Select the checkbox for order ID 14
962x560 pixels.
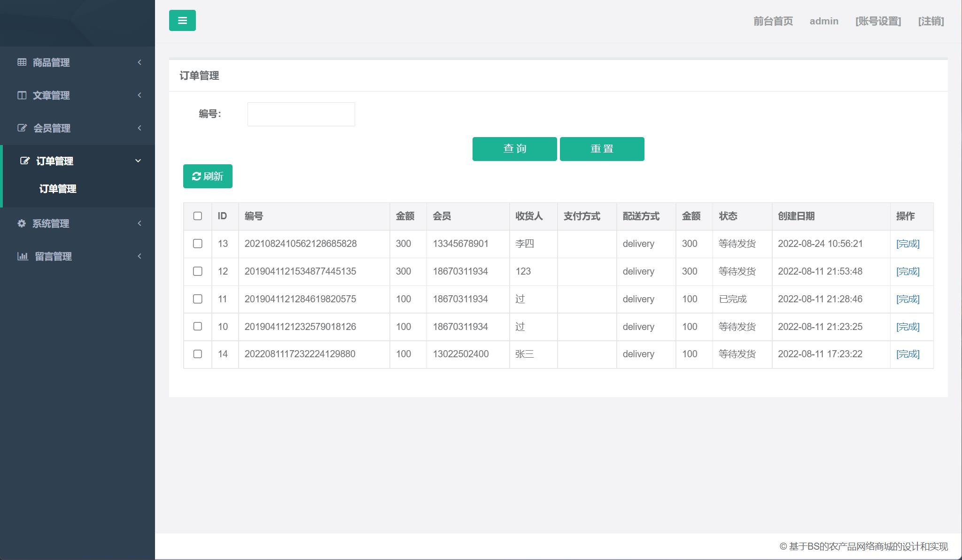(198, 354)
